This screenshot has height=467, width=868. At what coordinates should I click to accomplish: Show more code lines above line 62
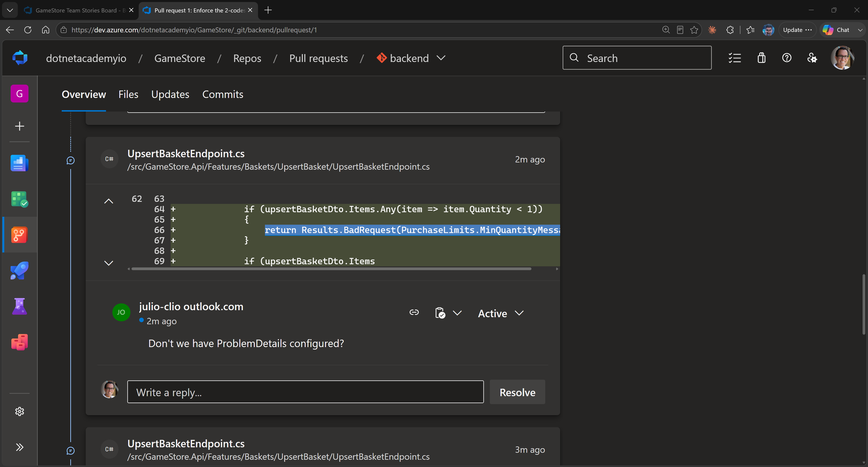pos(108,201)
